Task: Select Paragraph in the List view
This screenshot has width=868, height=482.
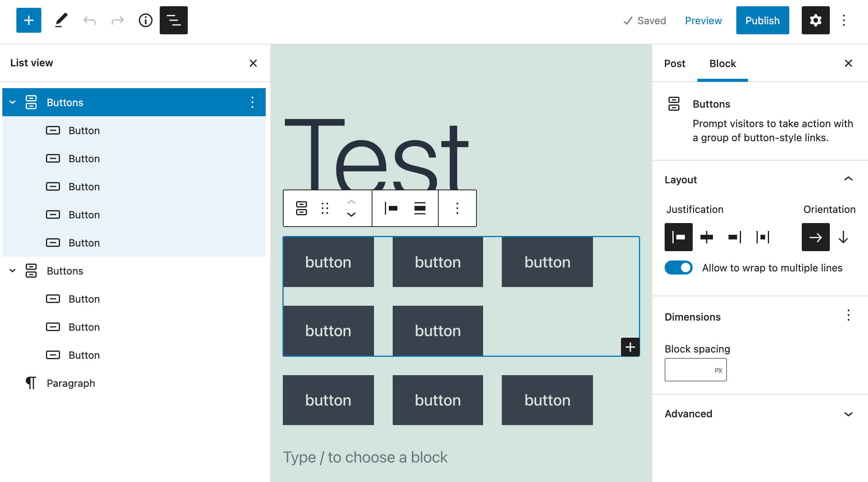Action: (134, 383)
